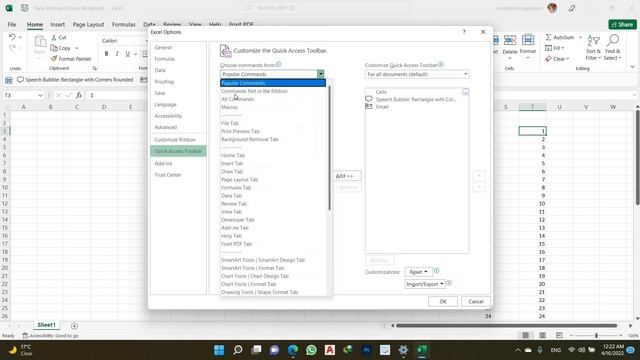Image resolution: width=640 pixels, height=360 pixels.
Task: Select All Commands in the list
Action: 238,99
